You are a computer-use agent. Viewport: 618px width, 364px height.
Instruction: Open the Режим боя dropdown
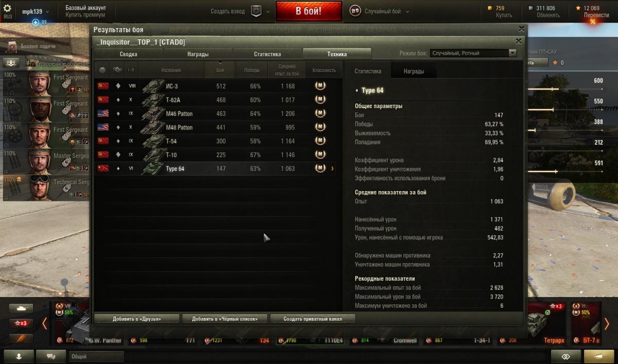(474, 53)
